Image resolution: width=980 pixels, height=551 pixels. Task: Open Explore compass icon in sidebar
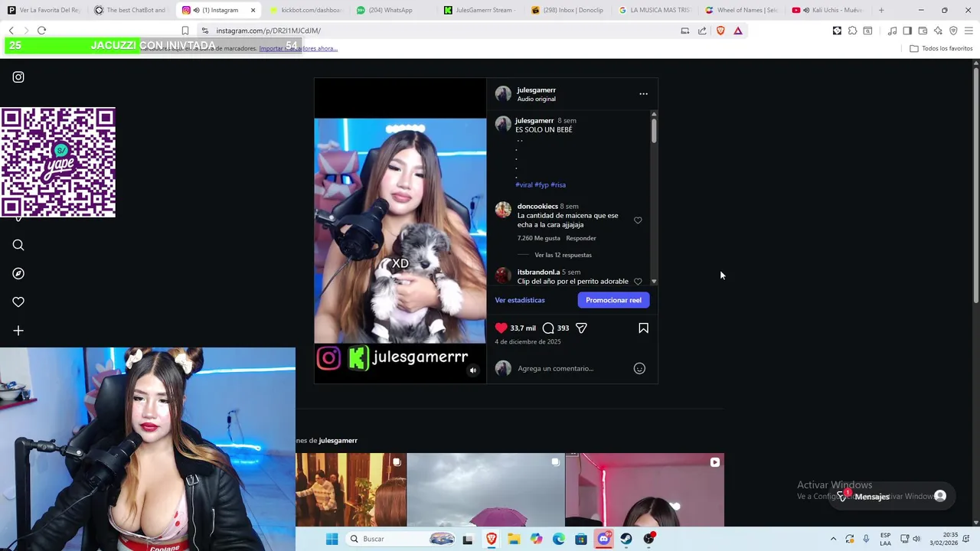coord(18,273)
